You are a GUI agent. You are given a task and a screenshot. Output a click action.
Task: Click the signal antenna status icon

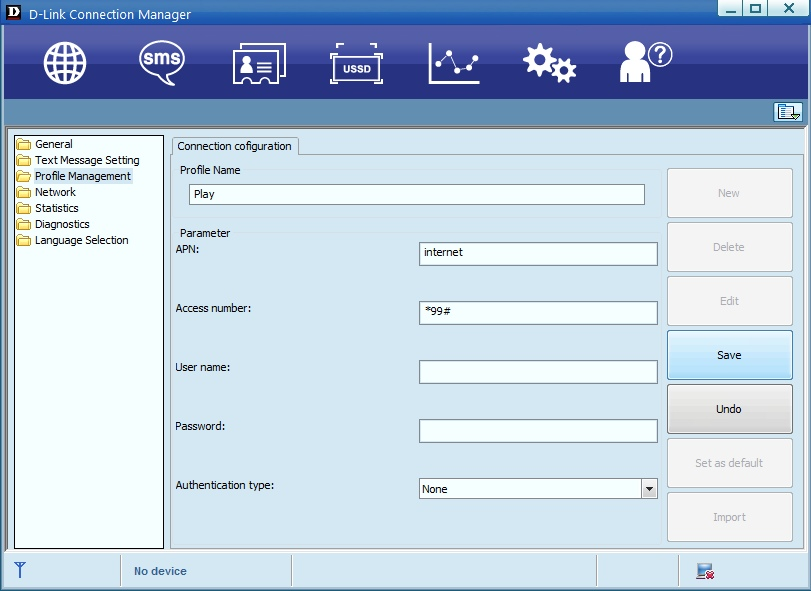click(x=20, y=570)
